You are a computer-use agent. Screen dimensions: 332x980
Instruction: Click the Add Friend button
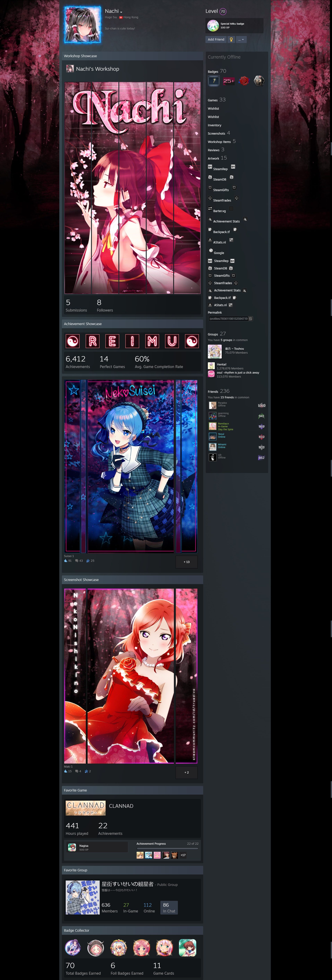(216, 40)
